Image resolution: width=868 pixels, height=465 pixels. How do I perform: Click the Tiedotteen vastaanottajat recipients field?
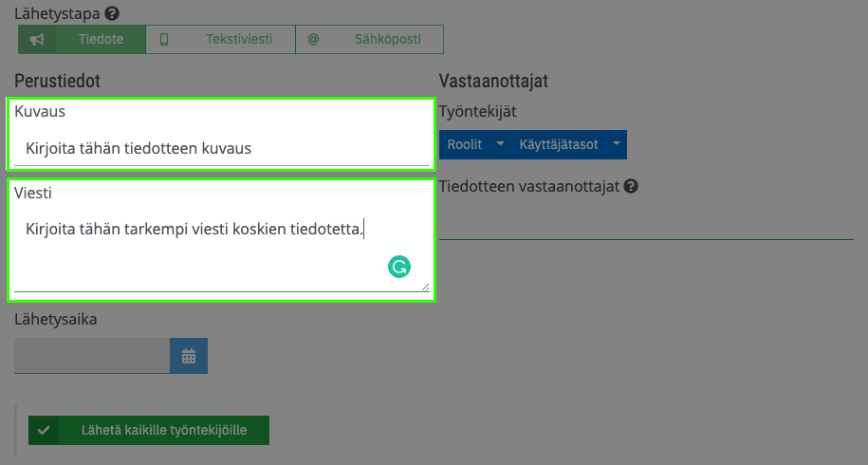pyautogui.click(x=646, y=222)
